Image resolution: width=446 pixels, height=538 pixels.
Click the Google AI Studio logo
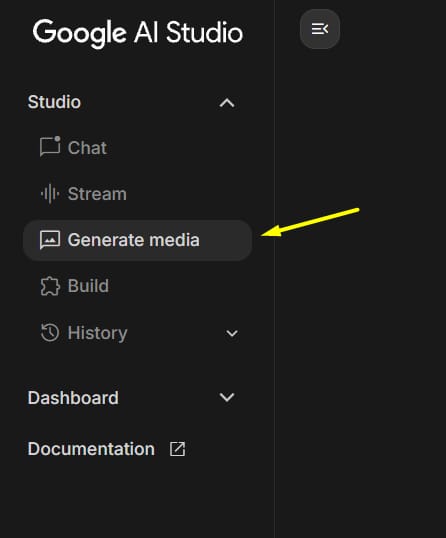(x=138, y=33)
